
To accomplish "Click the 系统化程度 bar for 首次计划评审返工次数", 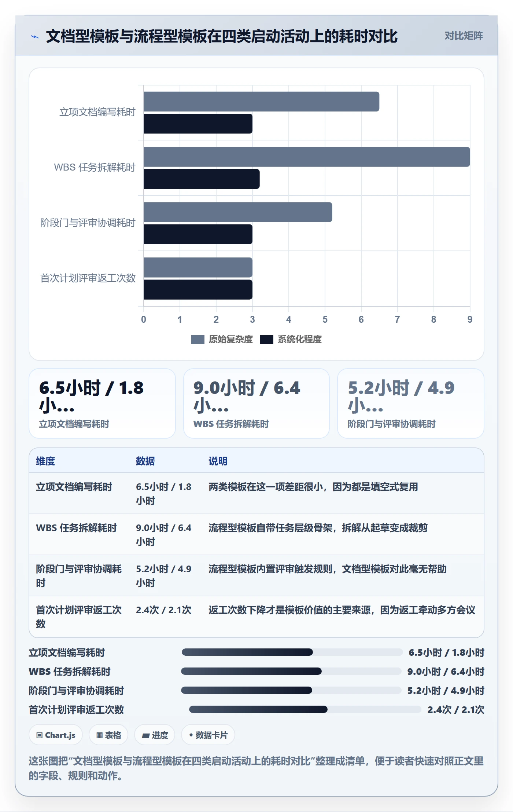I will 198,290.
